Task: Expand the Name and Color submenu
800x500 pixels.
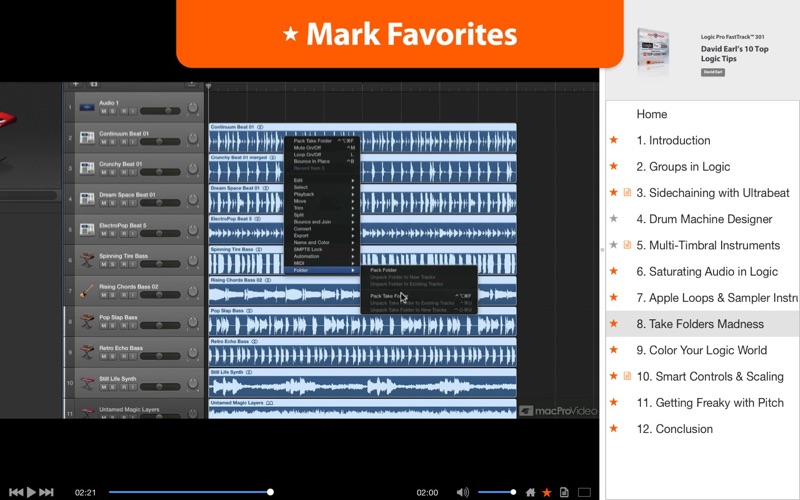Action: pyautogui.click(x=322, y=242)
